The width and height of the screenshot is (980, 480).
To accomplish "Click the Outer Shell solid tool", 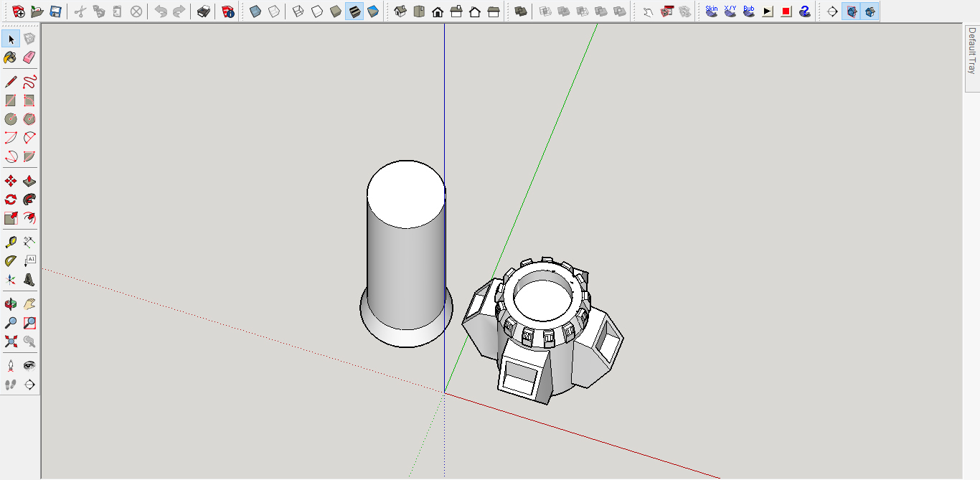I will point(521,11).
